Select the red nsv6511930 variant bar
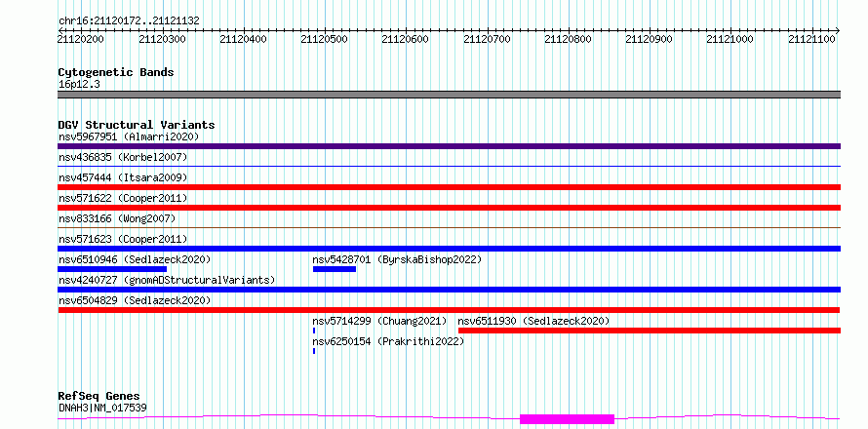The width and height of the screenshot is (868, 429). click(x=650, y=331)
